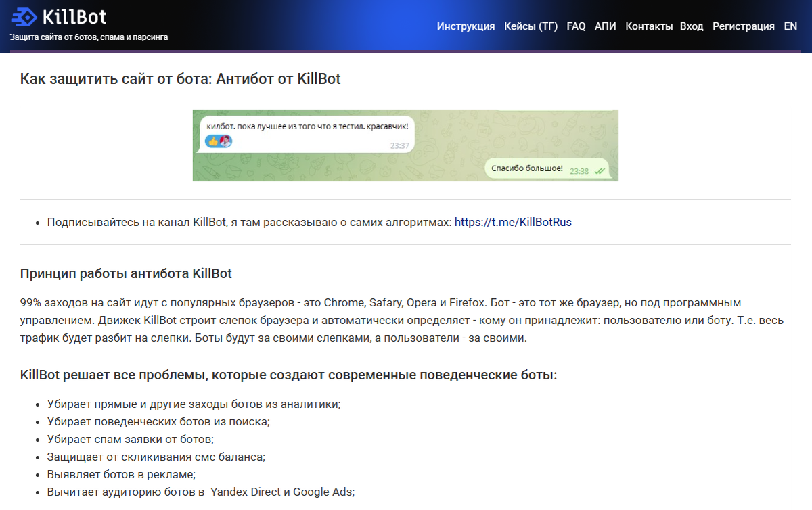Click paragraph starting '99% заходов на сайт'
Screen dimensions: 812x510
(403, 320)
